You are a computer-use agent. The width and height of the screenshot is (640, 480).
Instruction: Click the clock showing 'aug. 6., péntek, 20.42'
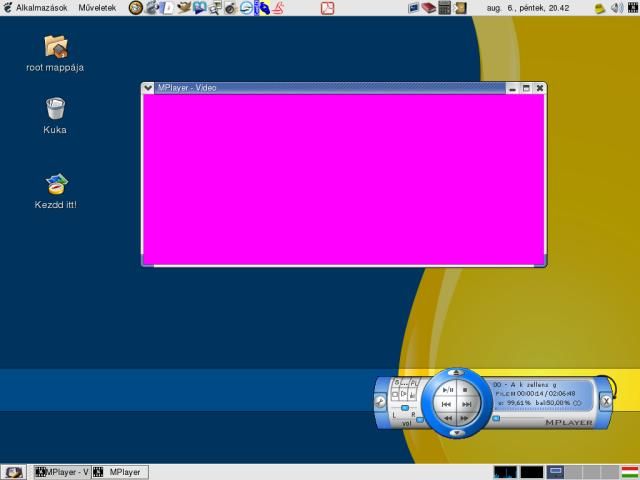[x=528, y=8]
